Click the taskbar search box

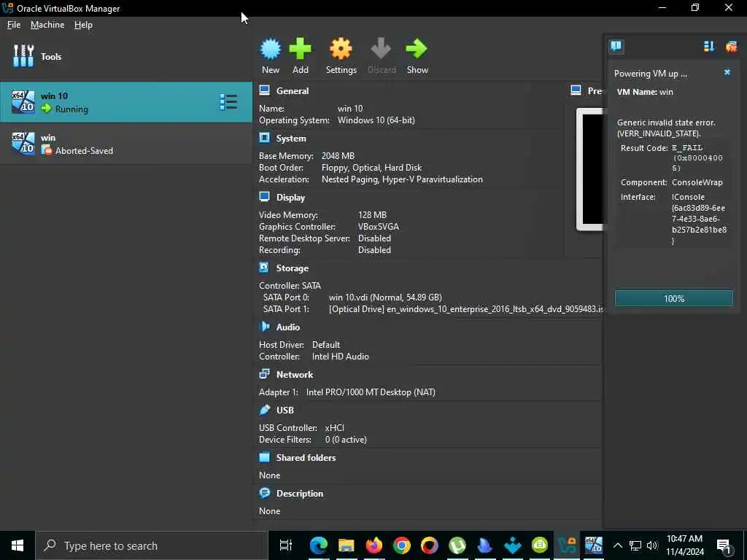pyautogui.click(x=152, y=545)
